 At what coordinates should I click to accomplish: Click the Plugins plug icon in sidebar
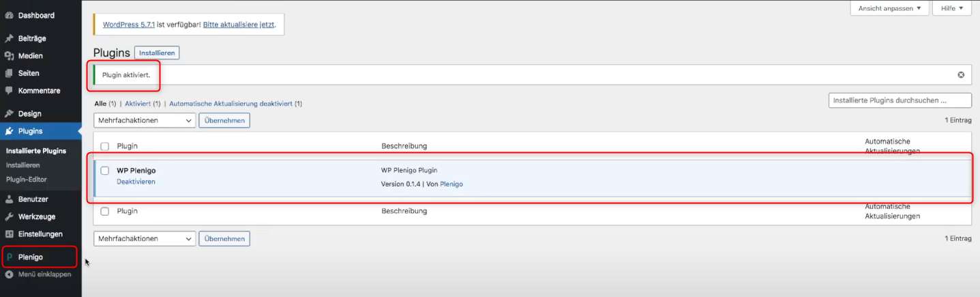[x=9, y=131]
